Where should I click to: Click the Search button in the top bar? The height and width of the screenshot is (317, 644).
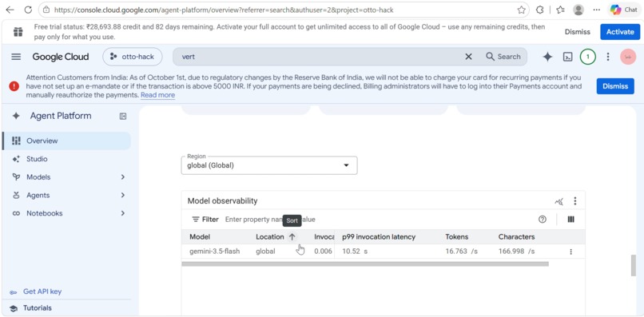click(x=503, y=57)
